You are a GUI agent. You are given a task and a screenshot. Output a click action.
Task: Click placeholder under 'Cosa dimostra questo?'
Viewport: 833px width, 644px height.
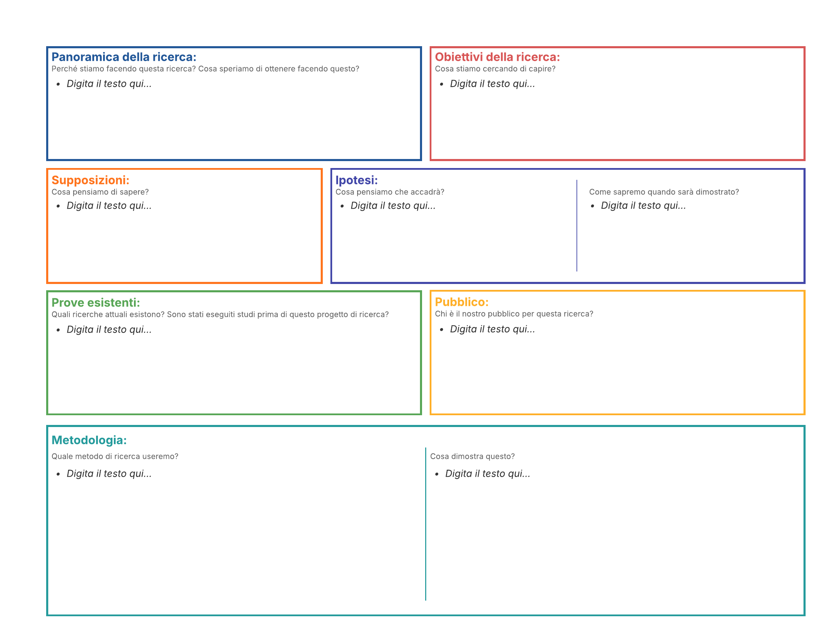point(487,474)
